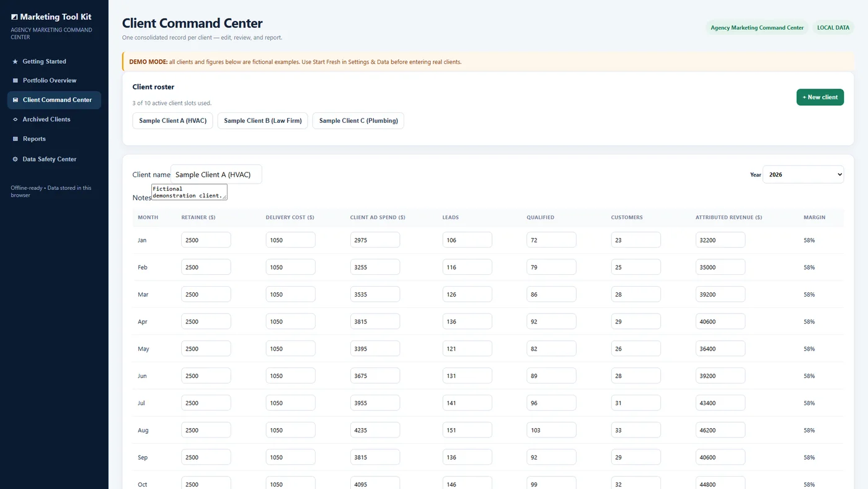Click the Aug month label

[143, 431]
